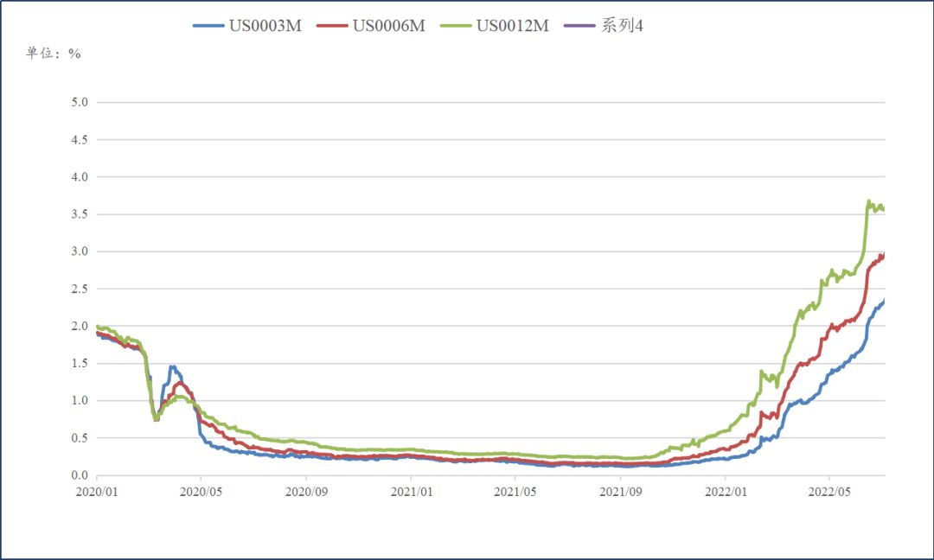Click the blue line's early-2020 spike near 1.5%

[x=172, y=367]
